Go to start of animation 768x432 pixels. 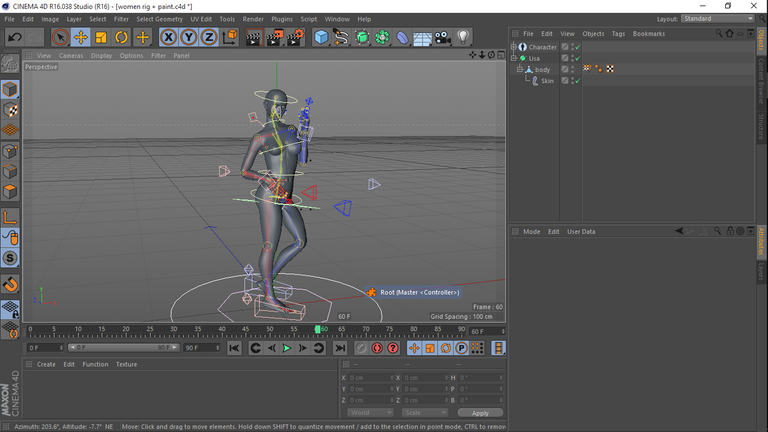point(234,348)
